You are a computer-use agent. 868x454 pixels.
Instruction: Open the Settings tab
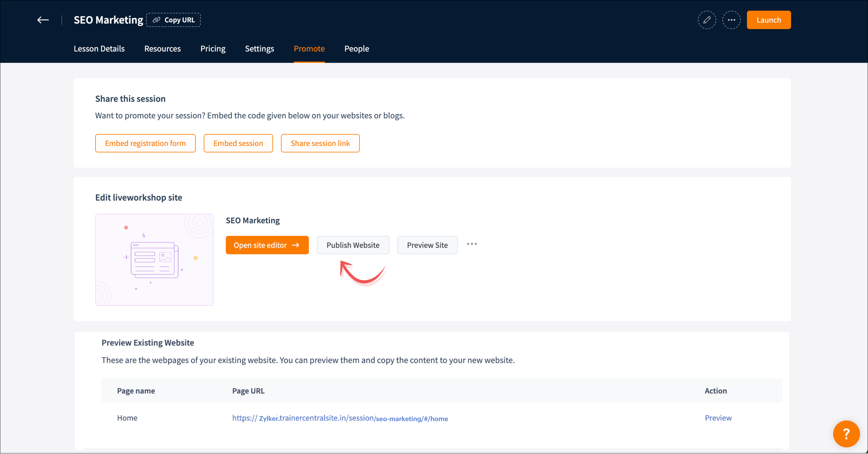click(x=259, y=49)
